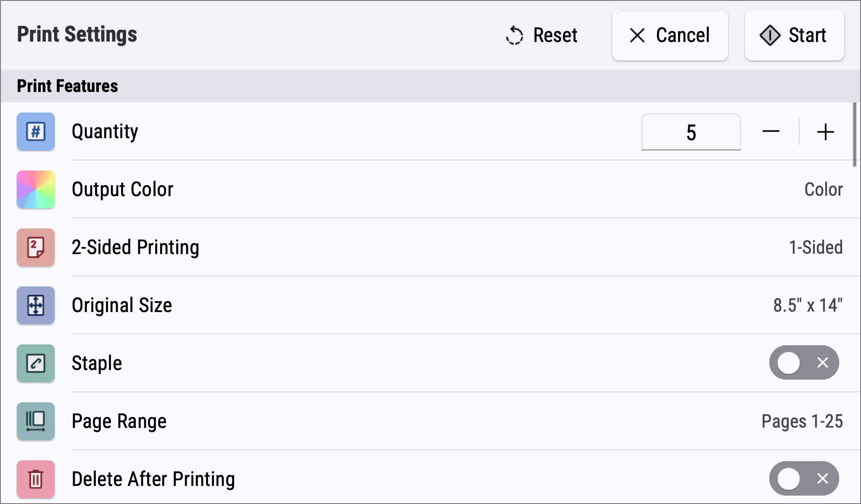The height and width of the screenshot is (504, 861).
Task: Click the quantity number field
Action: [691, 132]
